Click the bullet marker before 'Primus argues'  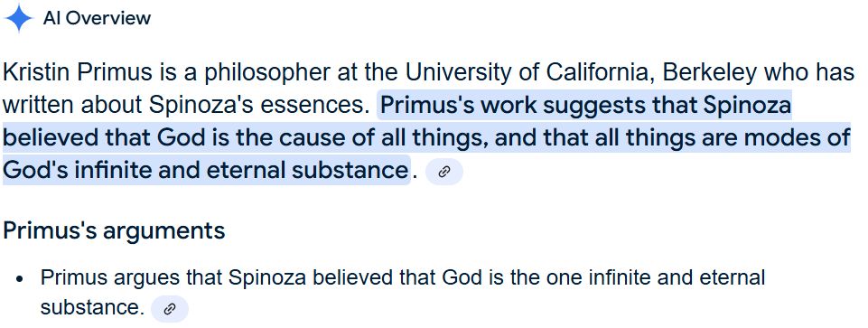coord(21,279)
